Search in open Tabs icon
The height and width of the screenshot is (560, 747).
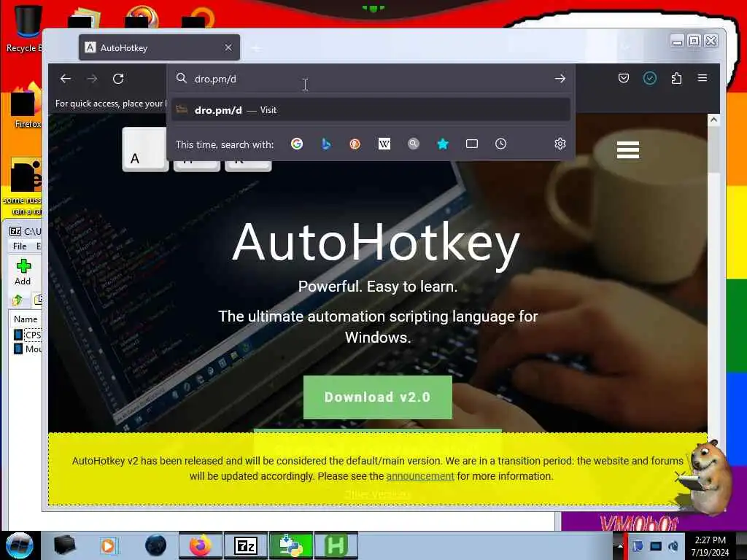point(472,144)
